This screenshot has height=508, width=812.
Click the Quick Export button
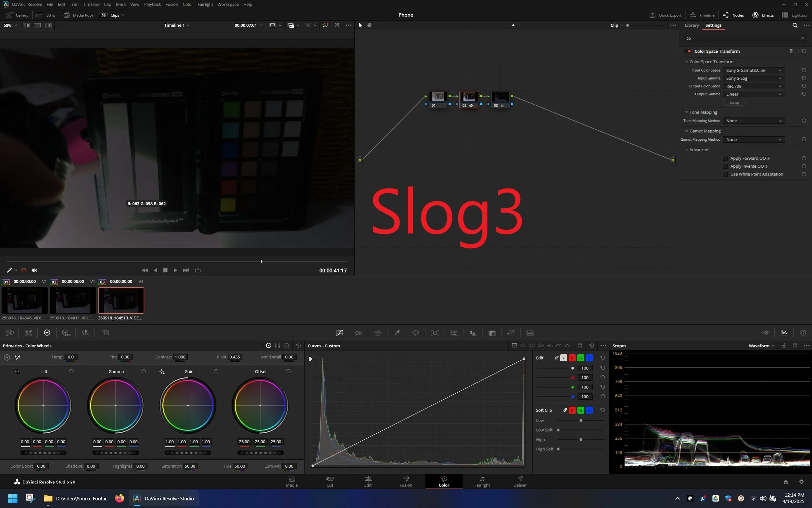[x=665, y=15]
